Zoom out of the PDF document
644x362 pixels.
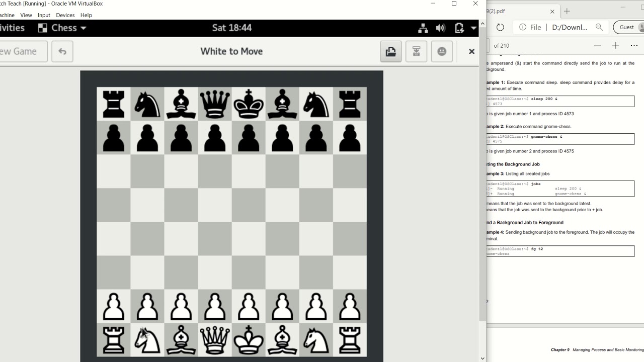pos(597,45)
